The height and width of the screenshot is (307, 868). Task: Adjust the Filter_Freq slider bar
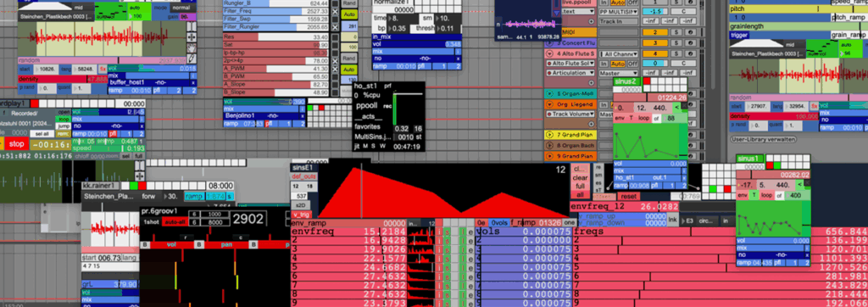(275, 10)
